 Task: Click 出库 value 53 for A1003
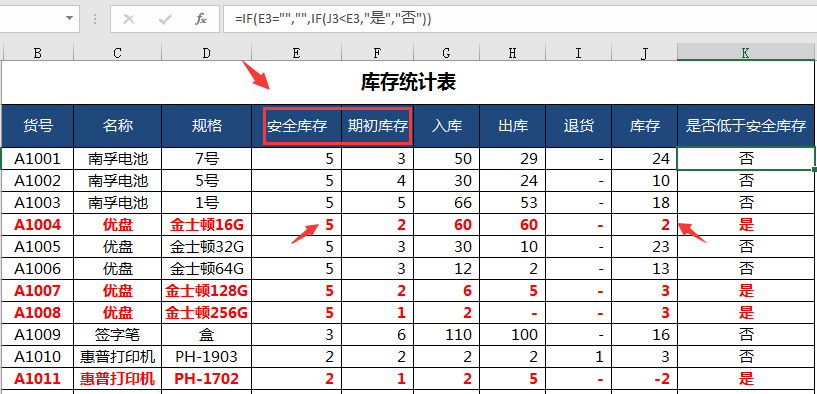(513, 202)
